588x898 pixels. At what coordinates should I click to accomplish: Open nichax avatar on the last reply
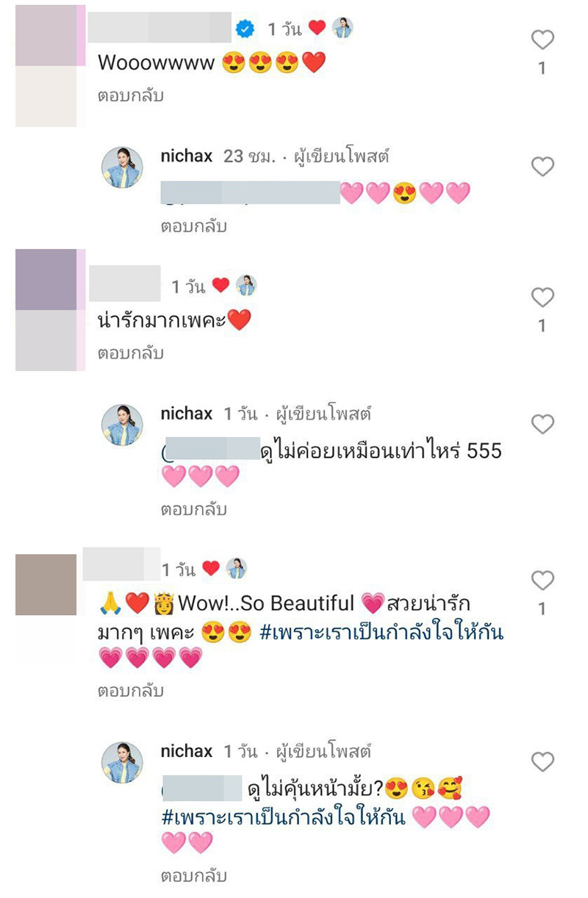(x=121, y=762)
